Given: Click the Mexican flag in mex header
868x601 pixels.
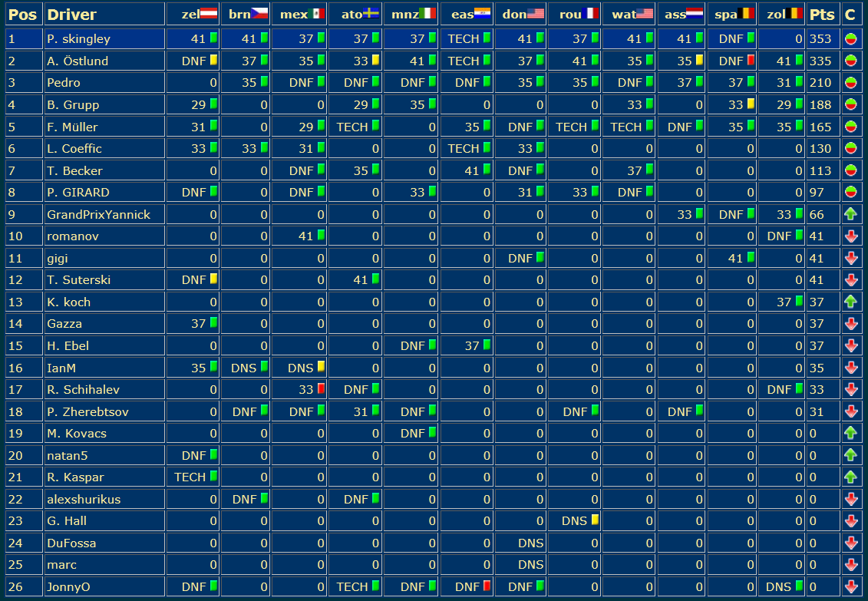Looking at the screenshot, I should click(x=317, y=14).
